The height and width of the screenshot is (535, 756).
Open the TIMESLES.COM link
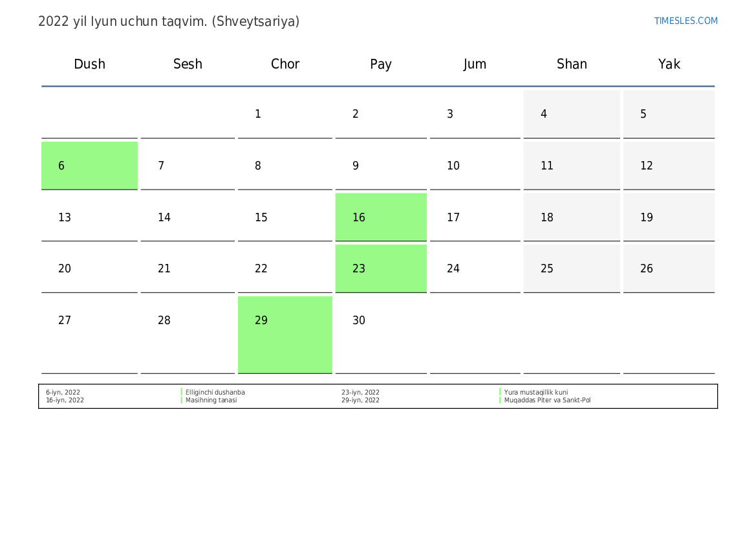point(686,21)
